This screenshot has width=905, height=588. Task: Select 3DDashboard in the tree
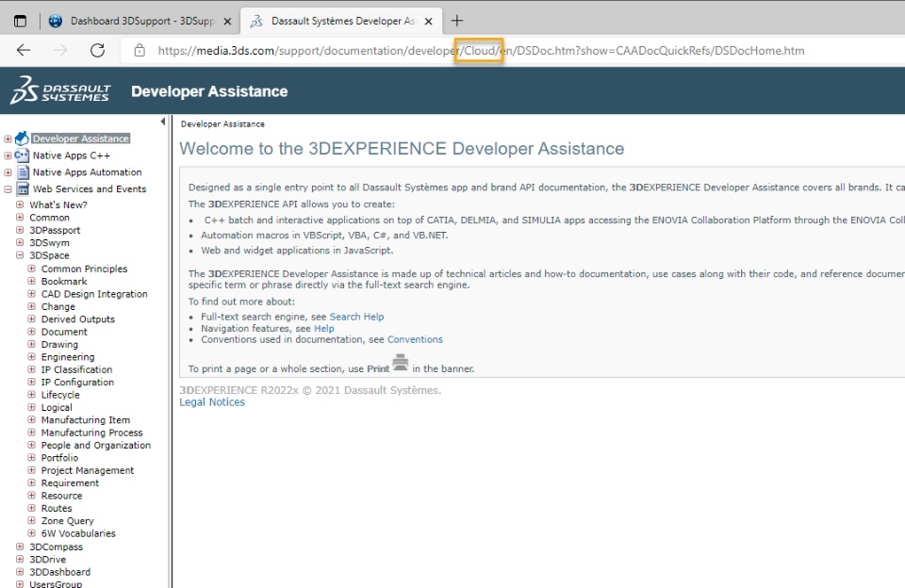[60, 572]
